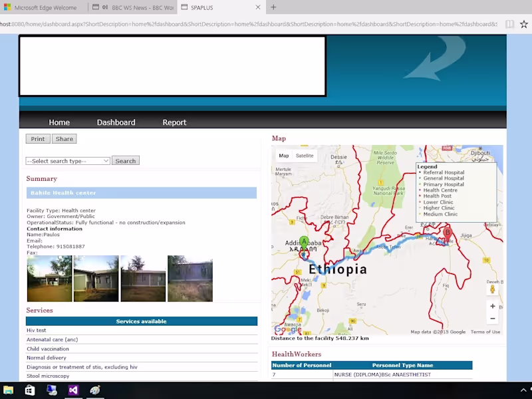Open second facility photo thumbnail
Screen dimensions: 532x399
96,279
